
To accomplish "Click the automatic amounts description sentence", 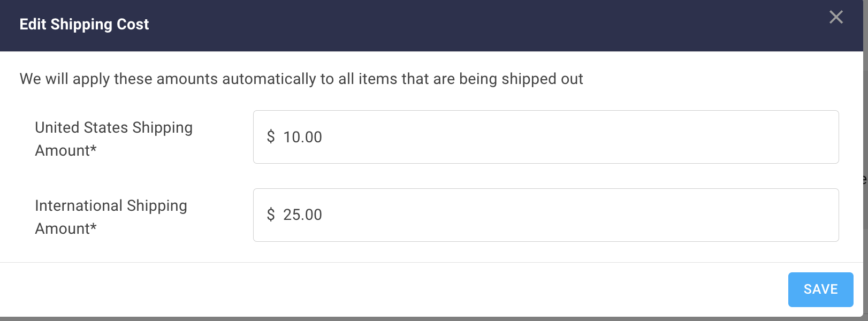I will [301, 79].
